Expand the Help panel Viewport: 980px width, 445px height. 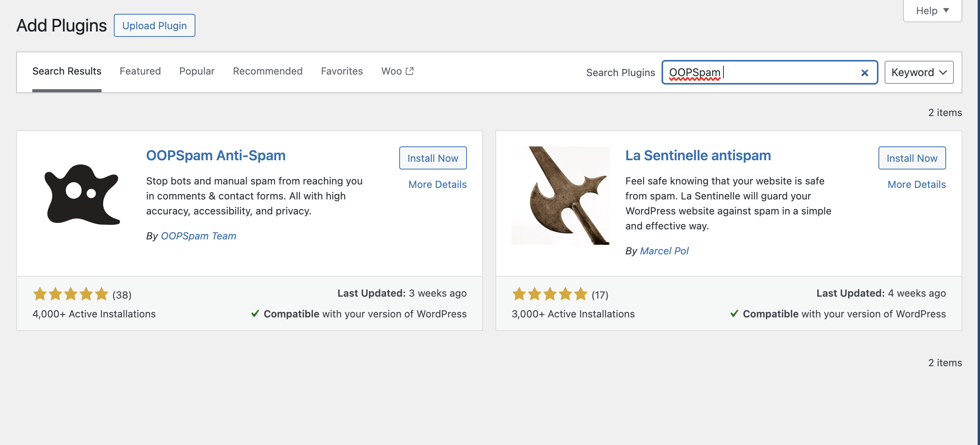click(932, 10)
